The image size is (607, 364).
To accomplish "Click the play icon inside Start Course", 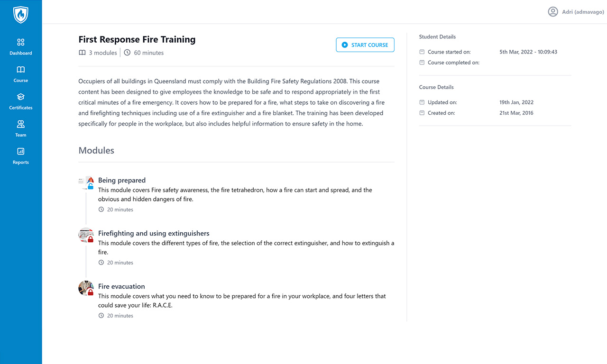I will (345, 45).
